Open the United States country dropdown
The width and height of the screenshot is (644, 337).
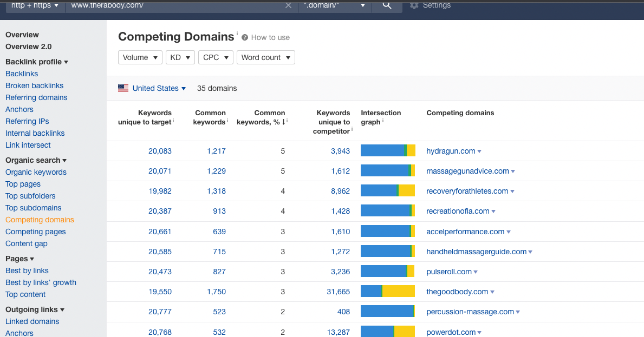(159, 88)
